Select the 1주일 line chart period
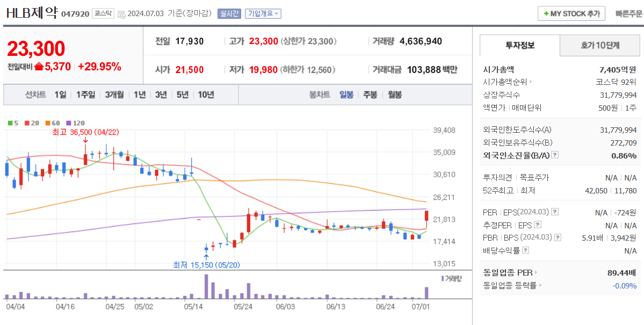 (85, 95)
